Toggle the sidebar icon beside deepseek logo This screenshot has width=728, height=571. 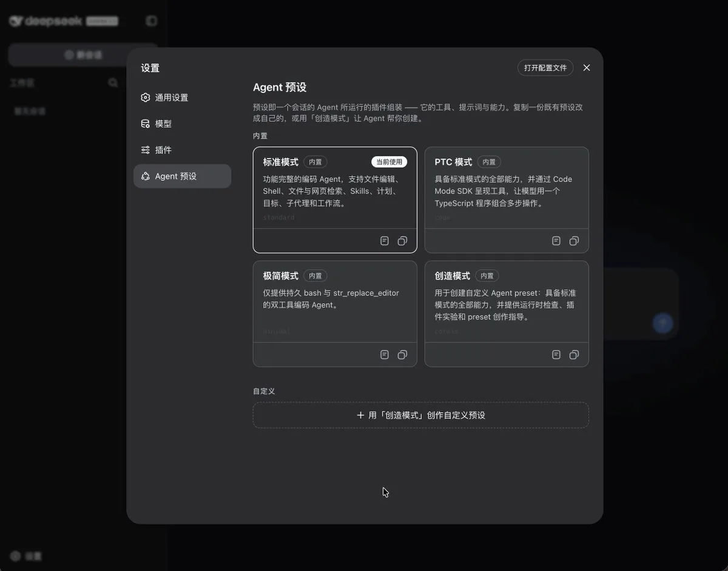(152, 21)
